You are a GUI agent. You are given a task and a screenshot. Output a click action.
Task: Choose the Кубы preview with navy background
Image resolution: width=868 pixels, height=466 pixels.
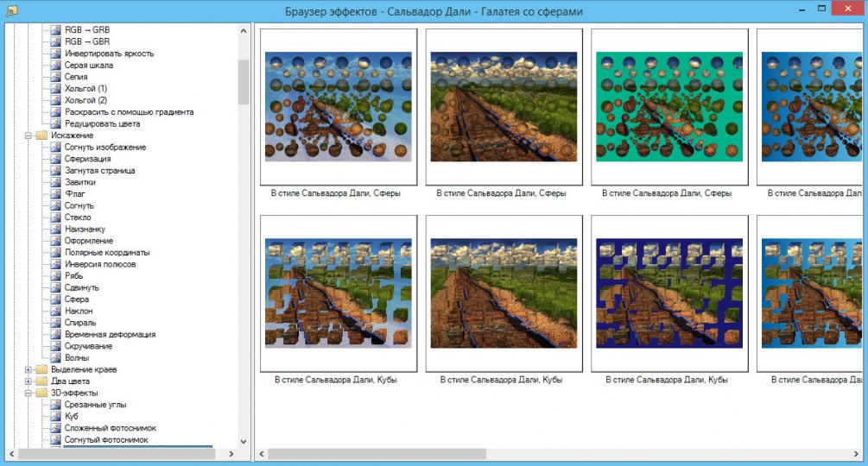669,293
